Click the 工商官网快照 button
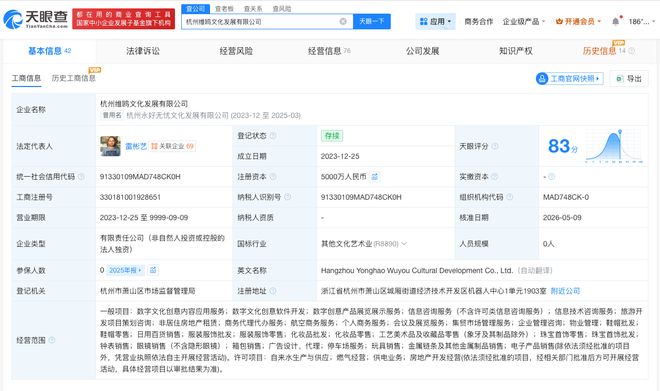The height and width of the screenshot is (391, 660). (570, 79)
